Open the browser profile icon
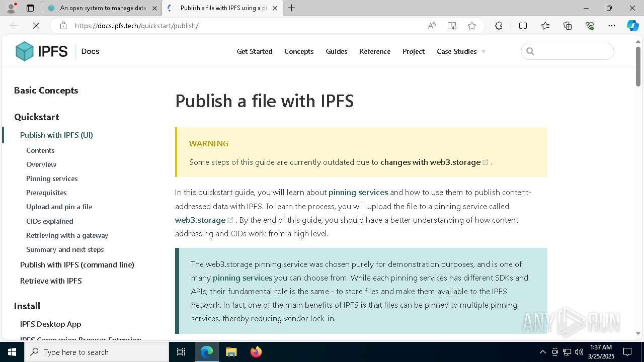The image size is (644, 362). coord(11,8)
